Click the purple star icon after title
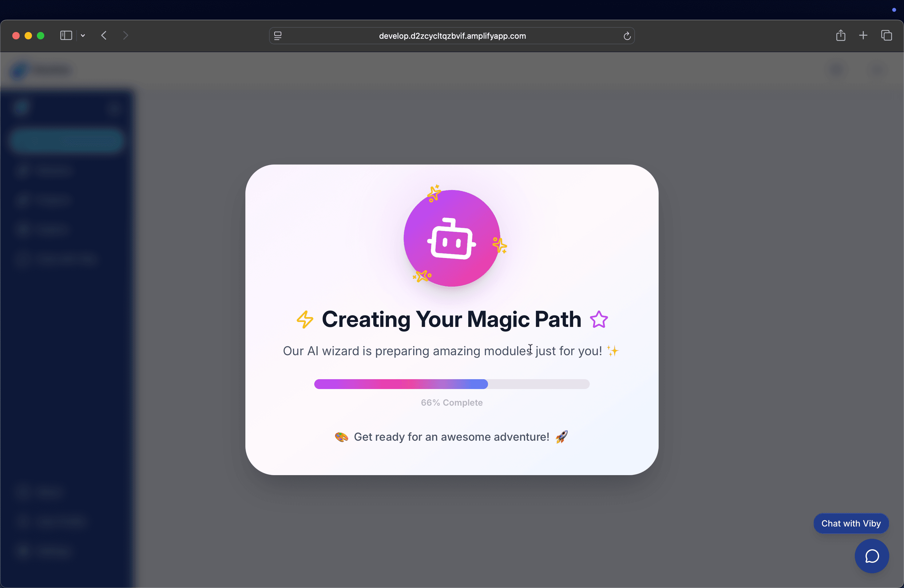 click(x=599, y=320)
